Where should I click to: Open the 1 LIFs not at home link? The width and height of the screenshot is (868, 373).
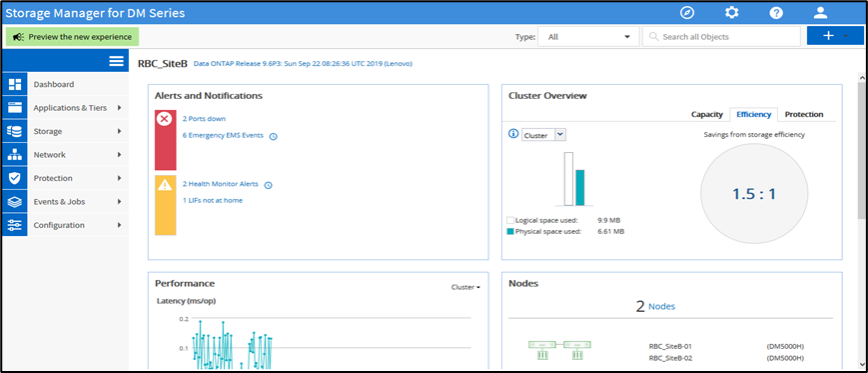tap(213, 201)
